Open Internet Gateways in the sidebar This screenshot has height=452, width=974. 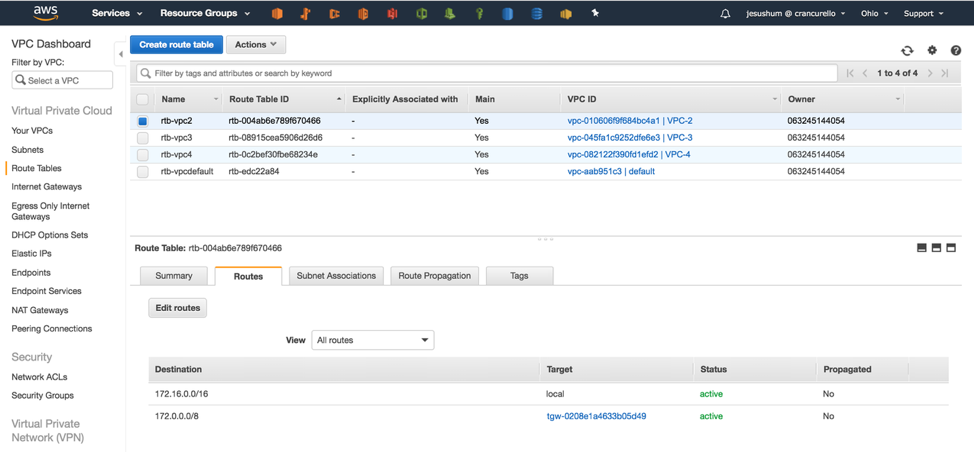(47, 187)
